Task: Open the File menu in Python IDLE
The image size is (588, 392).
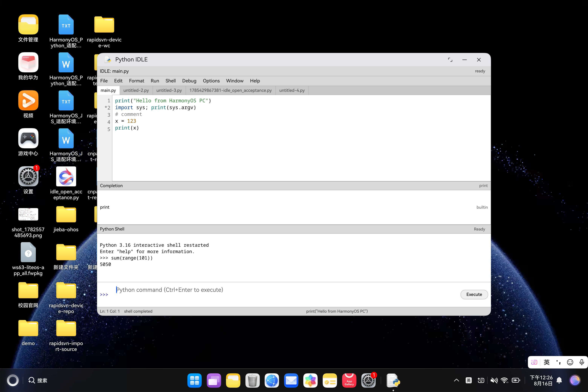Action: click(104, 81)
